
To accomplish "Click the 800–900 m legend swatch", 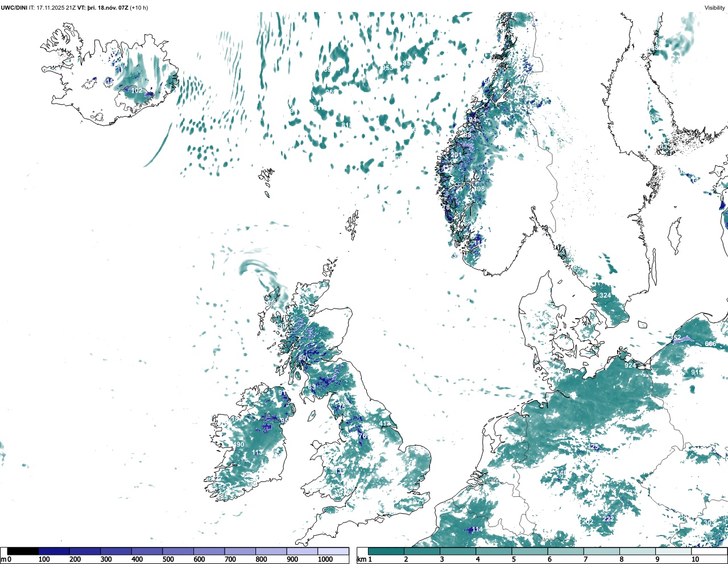I will tap(271, 551).
